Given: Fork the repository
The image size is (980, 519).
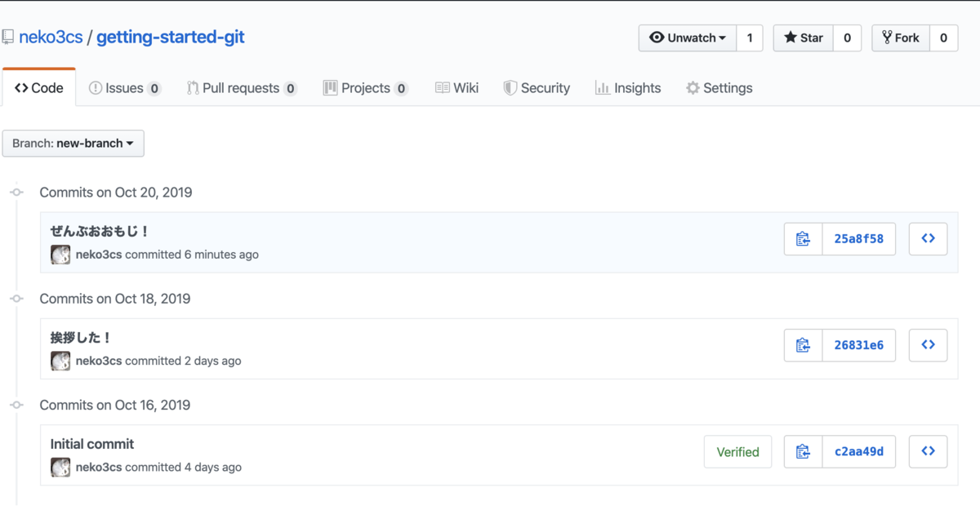Looking at the screenshot, I should (x=901, y=38).
